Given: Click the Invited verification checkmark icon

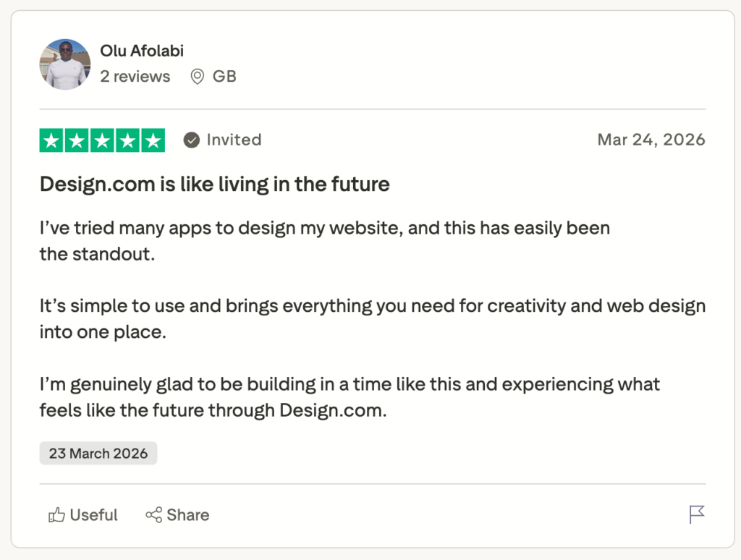Looking at the screenshot, I should point(192,140).
